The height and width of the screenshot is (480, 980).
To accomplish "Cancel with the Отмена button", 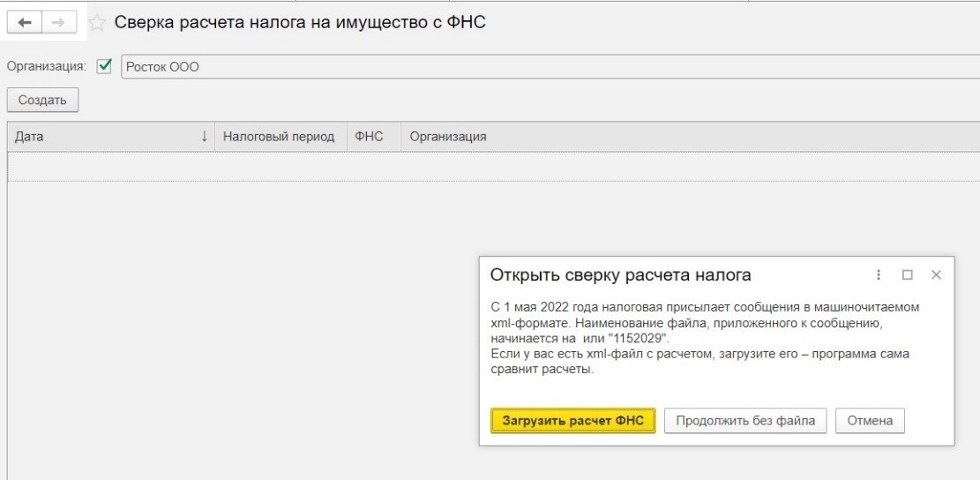I will click(870, 421).
